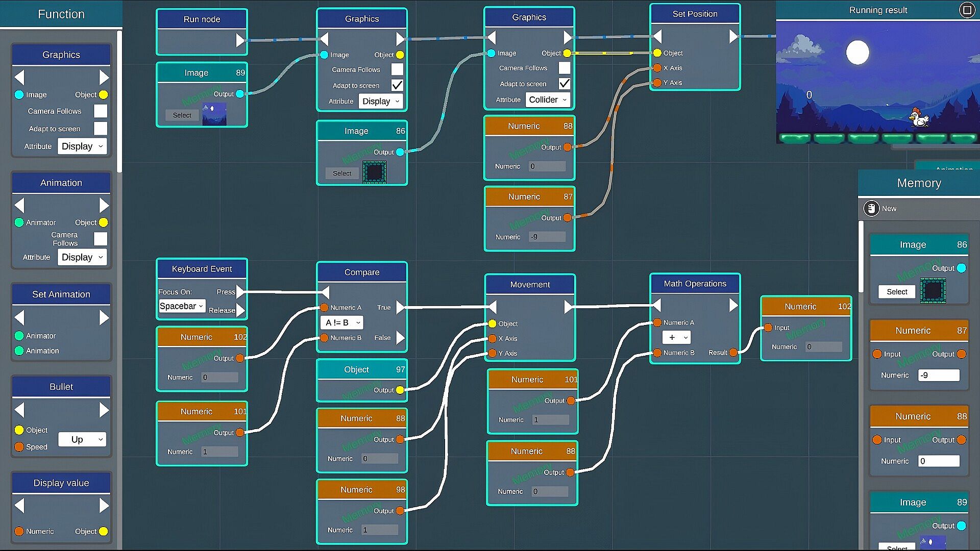The width and height of the screenshot is (980, 551).
Task: Click Math Operations' Result output port
Action: pos(733,353)
